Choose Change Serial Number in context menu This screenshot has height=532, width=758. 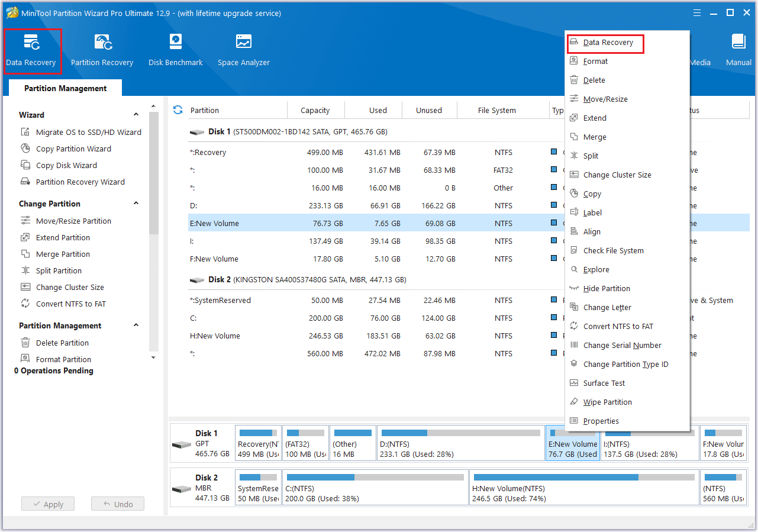pyautogui.click(x=627, y=346)
